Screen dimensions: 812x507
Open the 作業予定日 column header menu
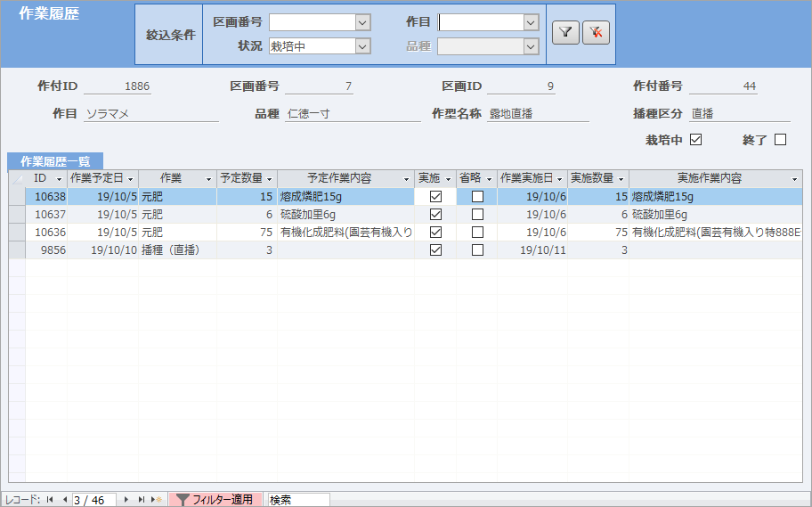[x=130, y=179]
